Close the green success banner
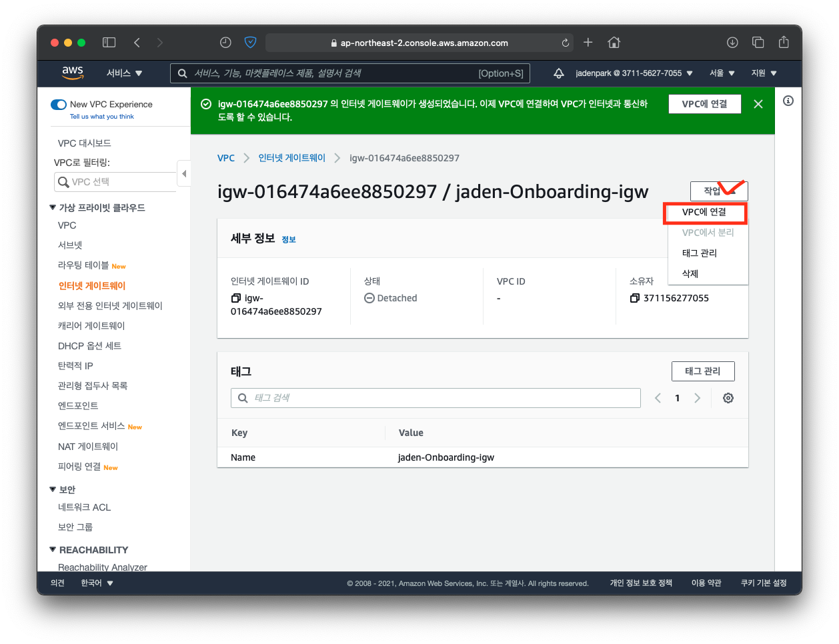839x644 pixels. click(758, 104)
